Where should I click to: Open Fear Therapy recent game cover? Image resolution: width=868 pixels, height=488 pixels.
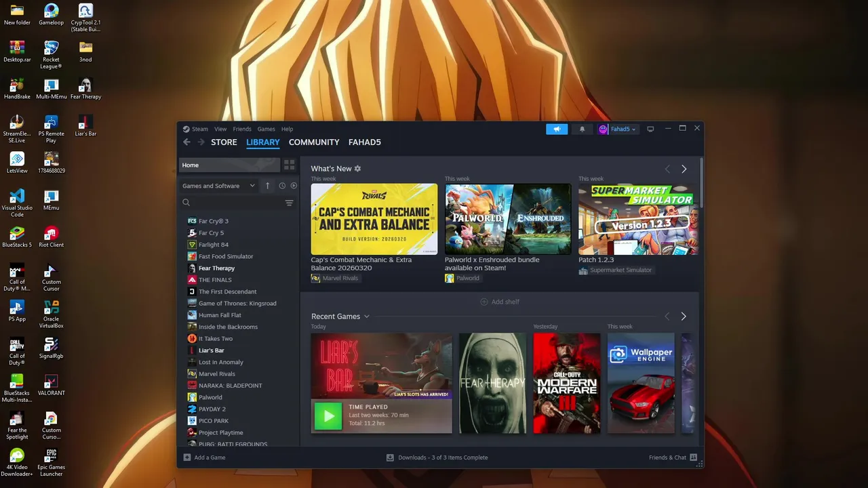tap(492, 383)
